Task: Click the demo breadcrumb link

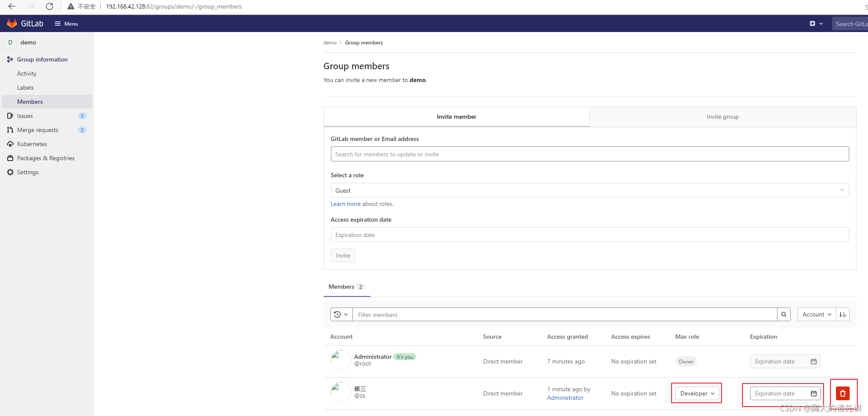Action: (330, 43)
